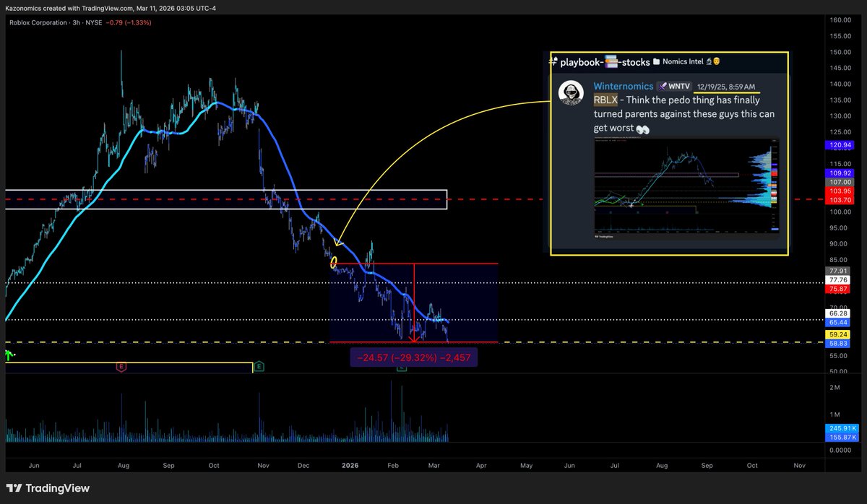Click the 12/19/25, 8:59 AM message timestamp
This screenshot has width=867, height=504.
725,87
